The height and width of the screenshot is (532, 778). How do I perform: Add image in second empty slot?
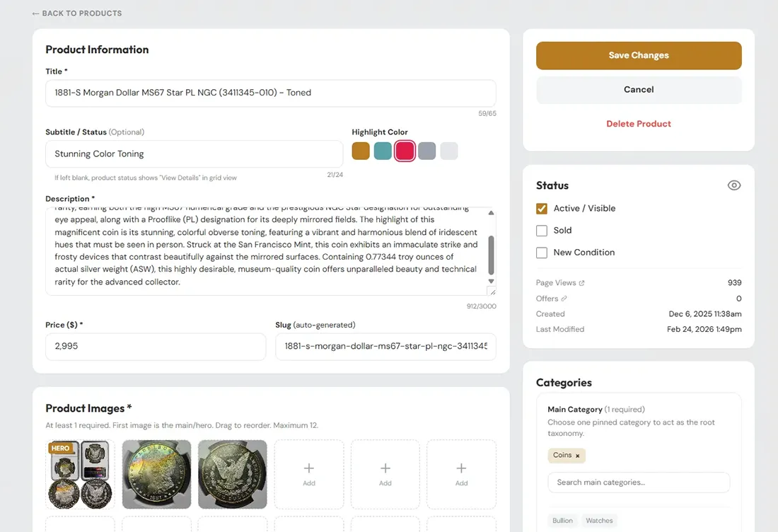385,475
